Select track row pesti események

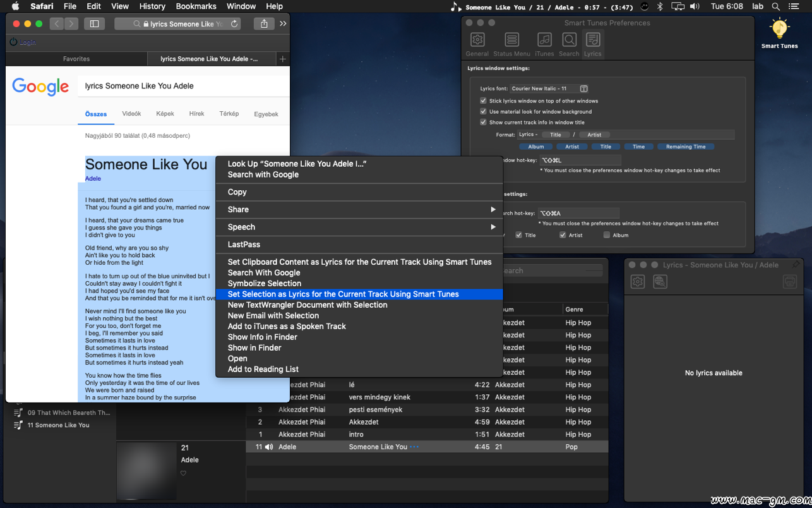click(x=427, y=409)
